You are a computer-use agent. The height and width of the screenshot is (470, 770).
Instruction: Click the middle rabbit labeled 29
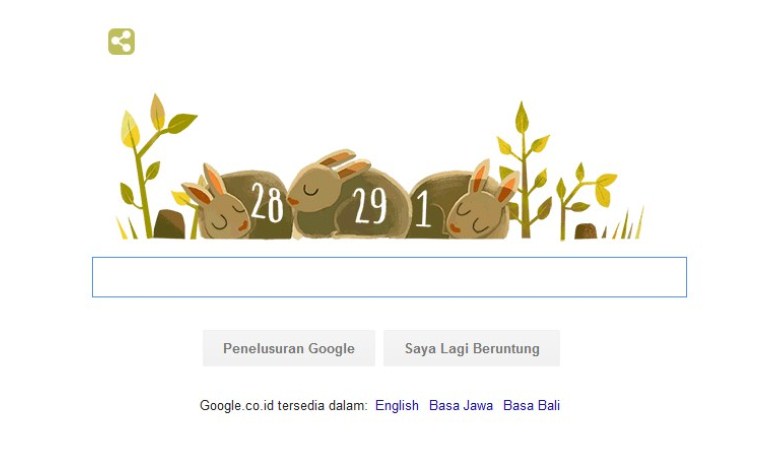(x=350, y=195)
